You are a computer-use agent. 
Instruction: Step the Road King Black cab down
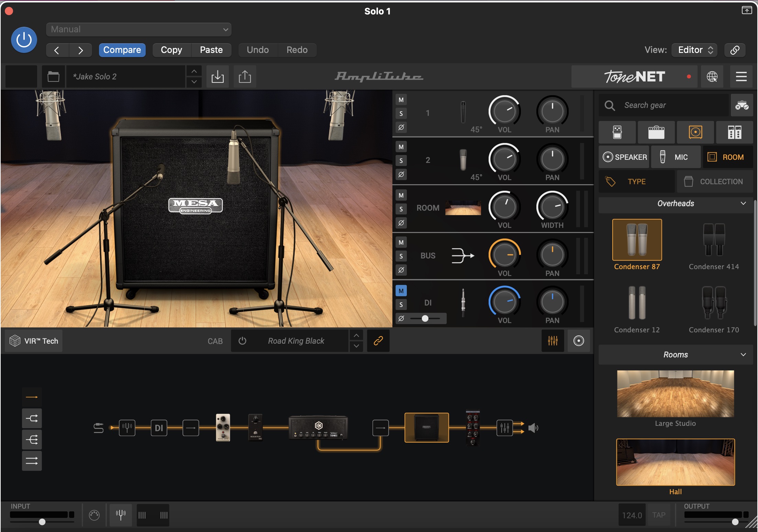(357, 346)
